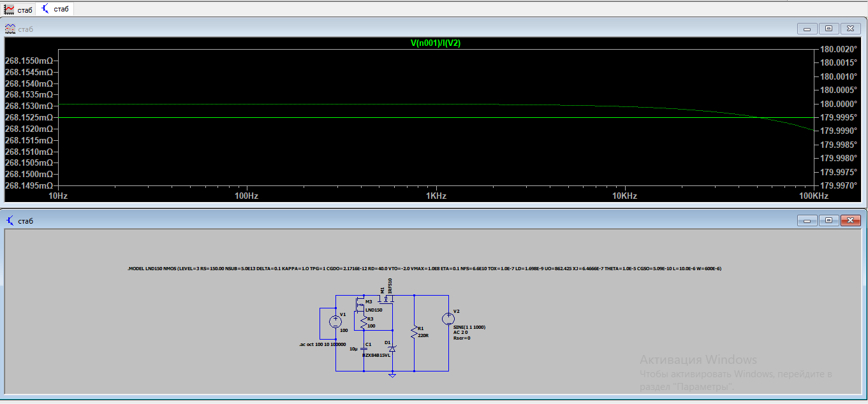868x404 pixels.
Task: Click the 179.9970° phase axis label
Action: click(837, 185)
